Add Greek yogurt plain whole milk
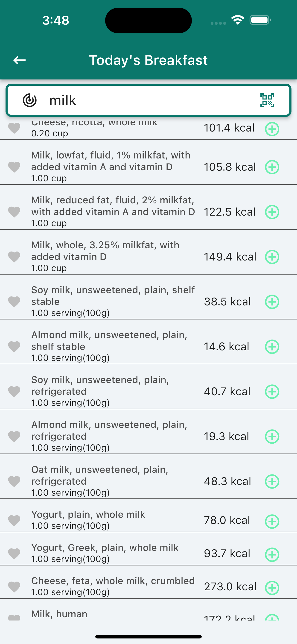The height and width of the screenshot is (644, 297). coord(272,554)
